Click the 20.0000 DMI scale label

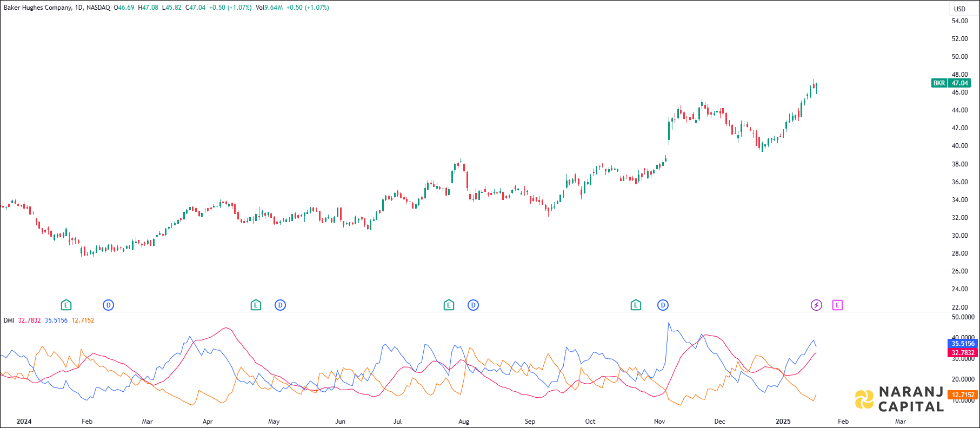click(963, 379)
